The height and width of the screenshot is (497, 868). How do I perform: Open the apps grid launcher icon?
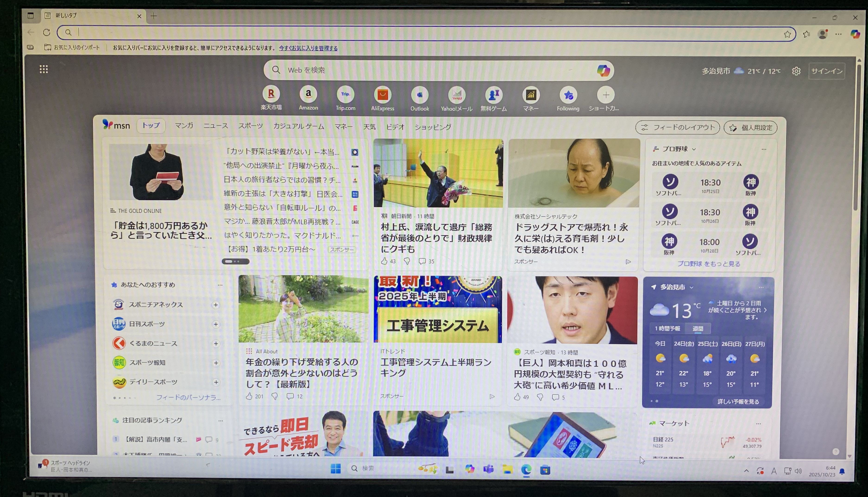[x=44, y=69]
